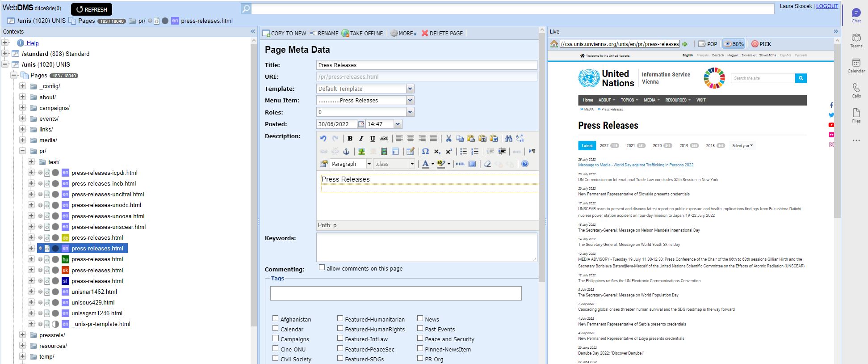Image resolution: width=868 pixels, height=364 pixels.
Task: Click the REFRESH button
Action: click(x=92, y=9)
